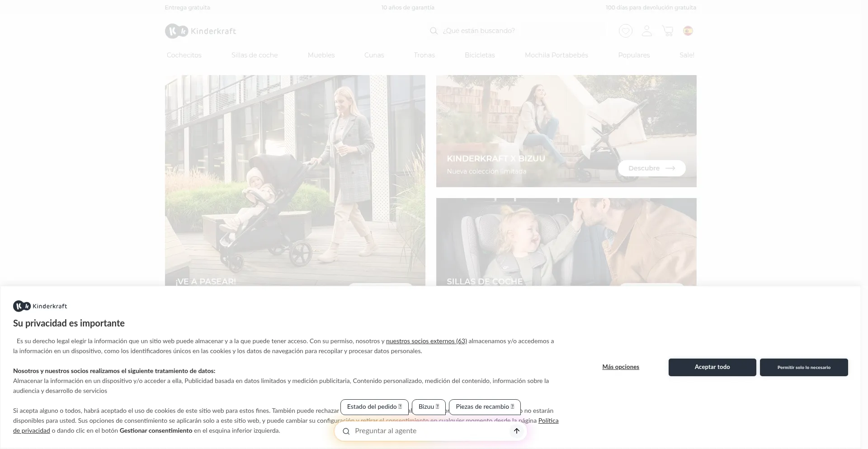This screenshot has height=449, width=868.
Task: Open 'nuestros socios externos (63)' link
Action: coord(426,341)
